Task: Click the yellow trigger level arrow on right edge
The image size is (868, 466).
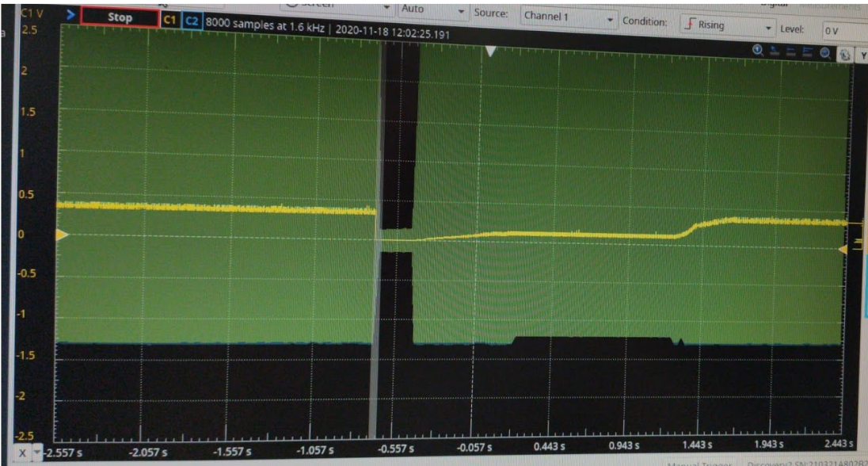Action: [844, 249]
